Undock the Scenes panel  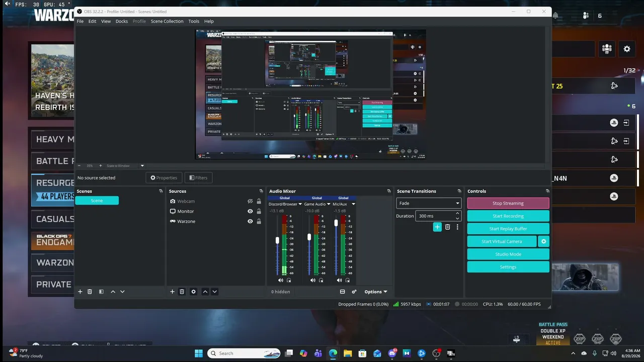(x=161, y=191)
